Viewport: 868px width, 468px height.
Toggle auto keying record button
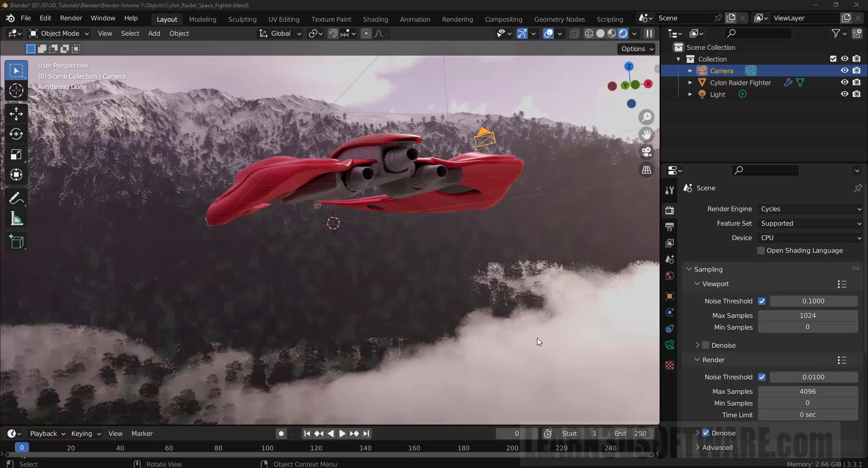coord(281,434)
